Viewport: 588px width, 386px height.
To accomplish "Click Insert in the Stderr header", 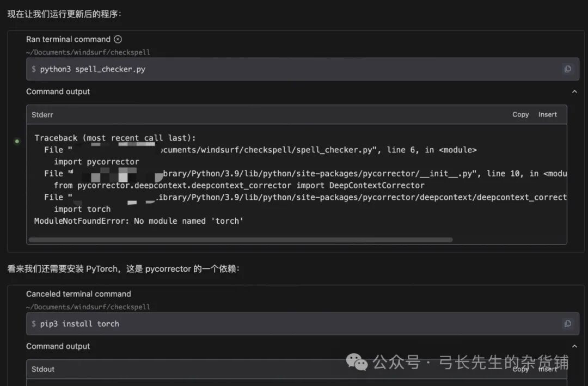I will click(548, 114).
